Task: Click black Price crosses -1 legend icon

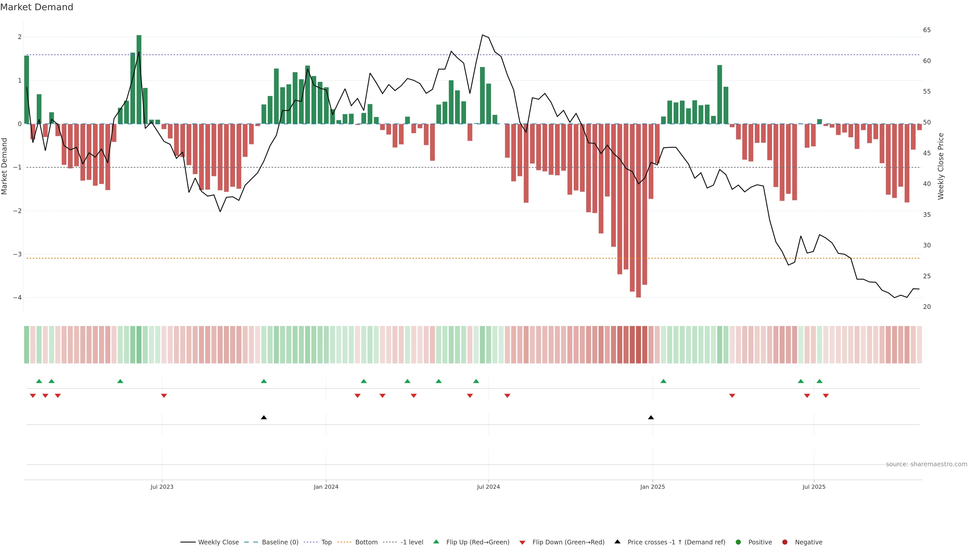Action: point(617,542)
